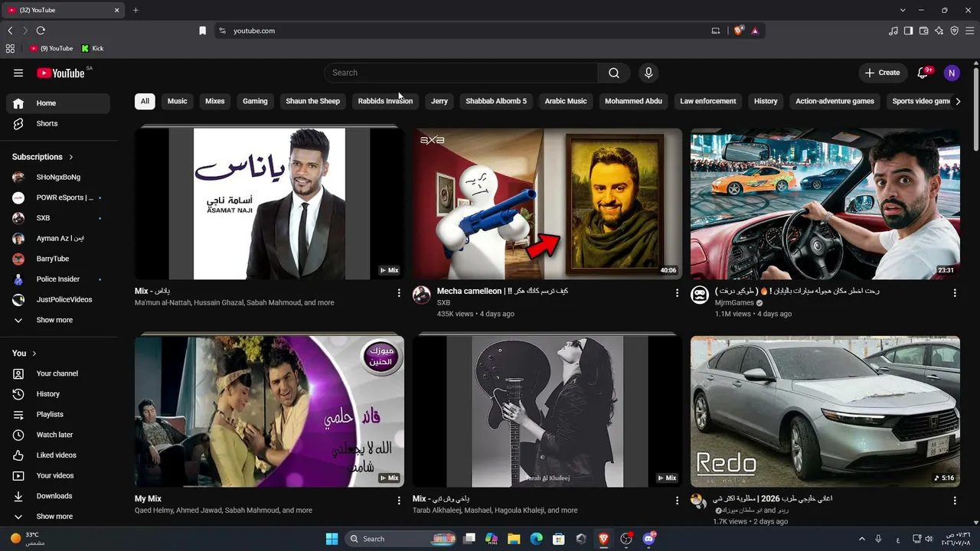Select the Gaming filter chip
Image resolution: width=980 pixels, height=551 pixels.
pyautogui.click(x=255, y=101)
